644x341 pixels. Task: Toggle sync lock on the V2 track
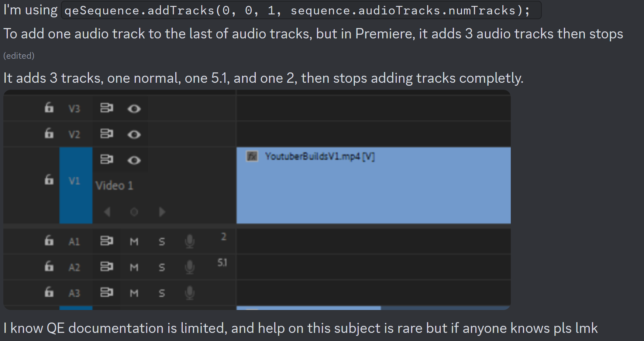[106, 134]
